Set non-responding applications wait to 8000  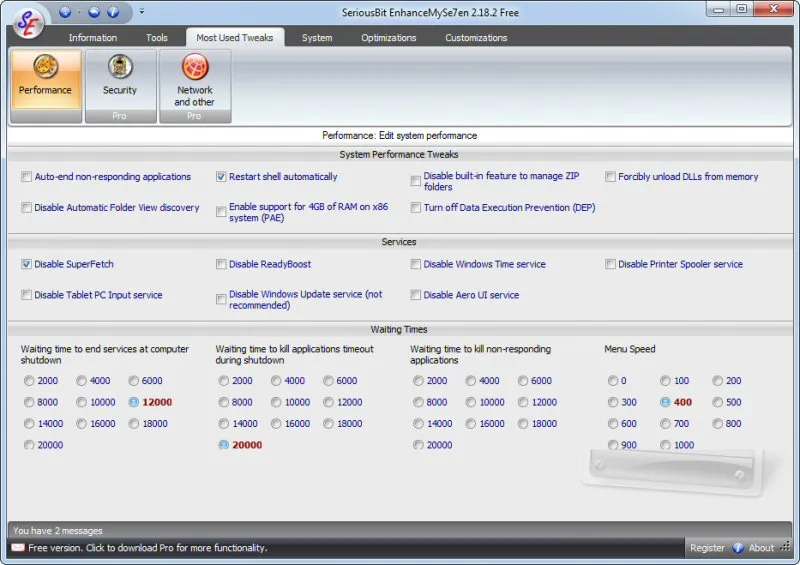point(418,402)
